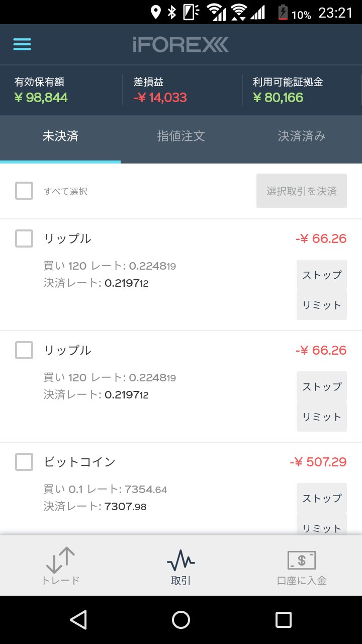
Task: Open Android recent apps square
Action: [284, 620]
